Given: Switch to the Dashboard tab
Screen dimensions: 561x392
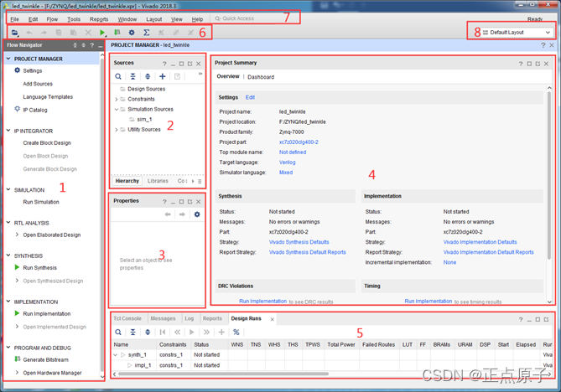Looking at the screenshot, I should click(x=261, y=77).
